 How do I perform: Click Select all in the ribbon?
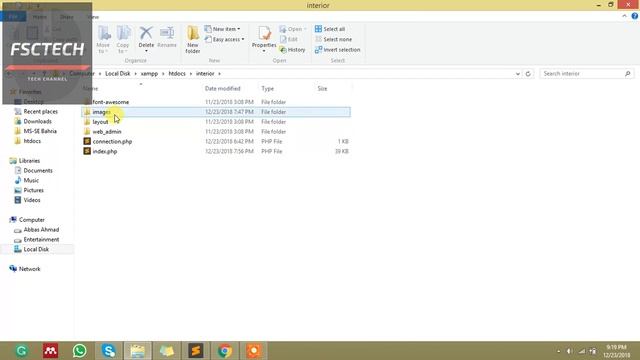click(330, 29)
